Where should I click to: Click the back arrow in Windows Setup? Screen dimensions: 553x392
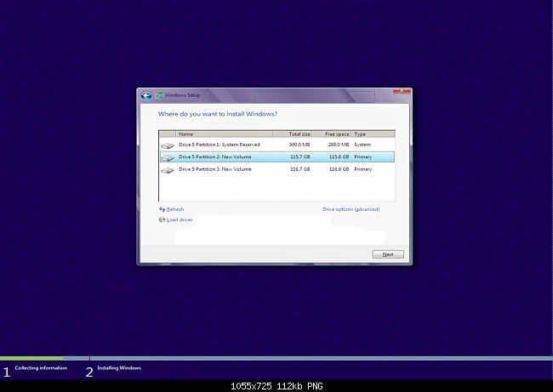145,95
